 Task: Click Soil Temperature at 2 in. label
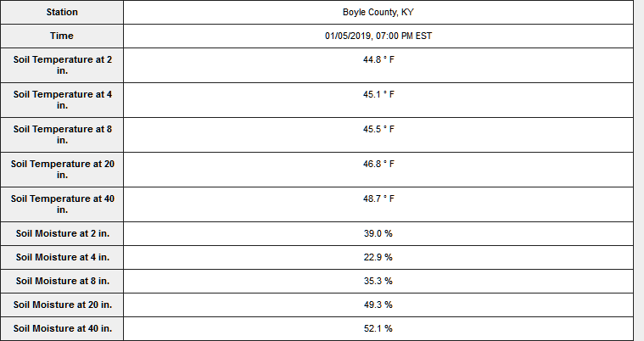pos(62,65)
